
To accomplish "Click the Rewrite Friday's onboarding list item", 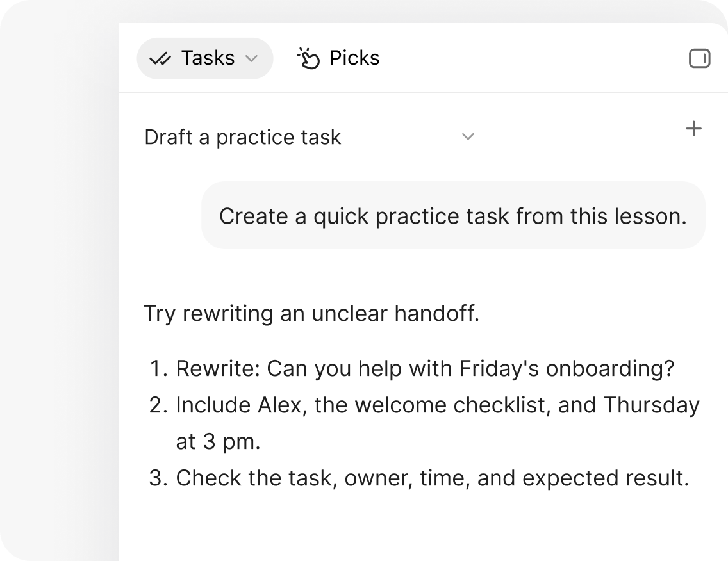I will (425, 368).
